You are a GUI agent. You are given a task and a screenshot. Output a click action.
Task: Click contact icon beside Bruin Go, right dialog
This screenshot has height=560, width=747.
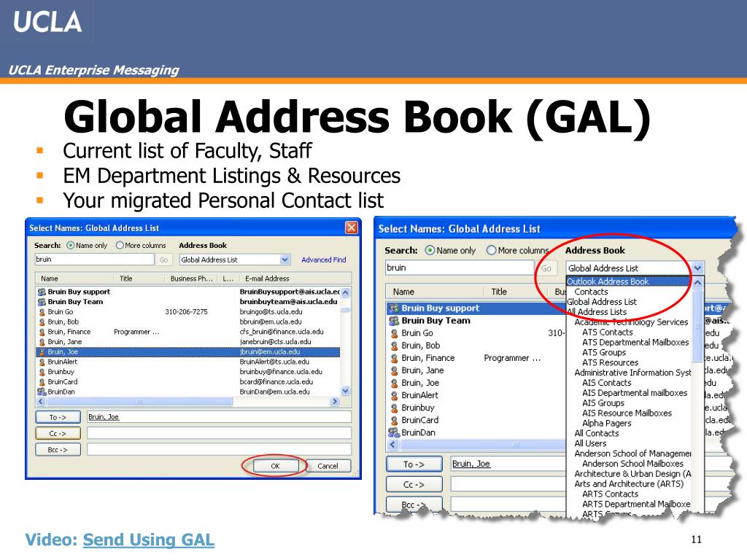(x=394, y=333)
